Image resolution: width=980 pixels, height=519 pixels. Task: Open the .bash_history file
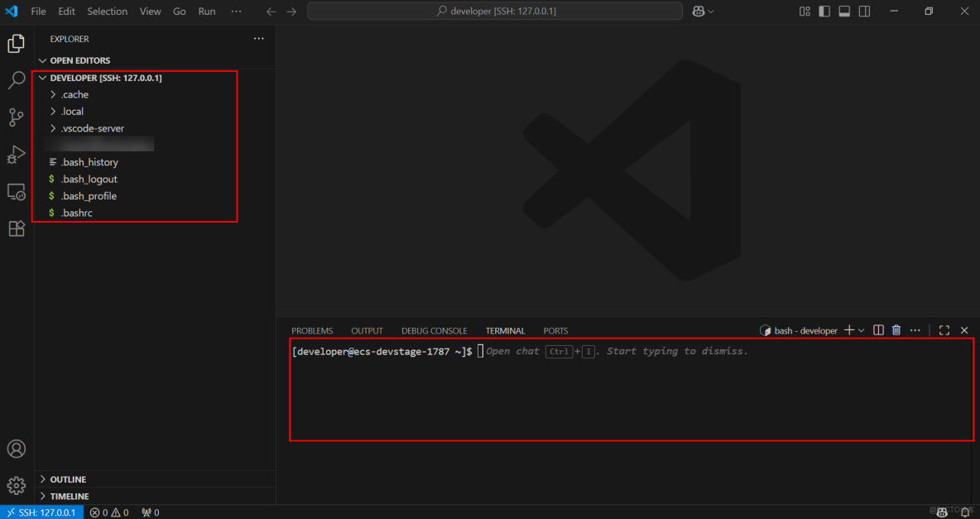pos(155,162)
